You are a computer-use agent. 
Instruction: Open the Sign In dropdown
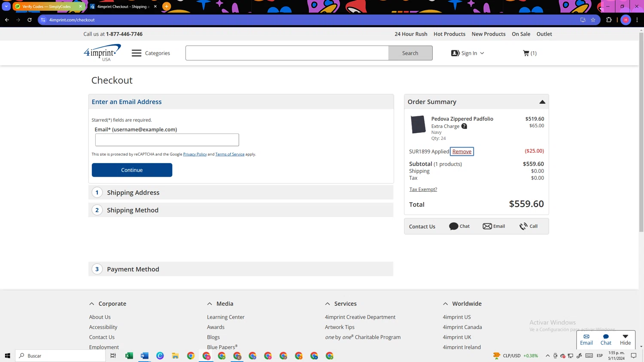[468, 53]
